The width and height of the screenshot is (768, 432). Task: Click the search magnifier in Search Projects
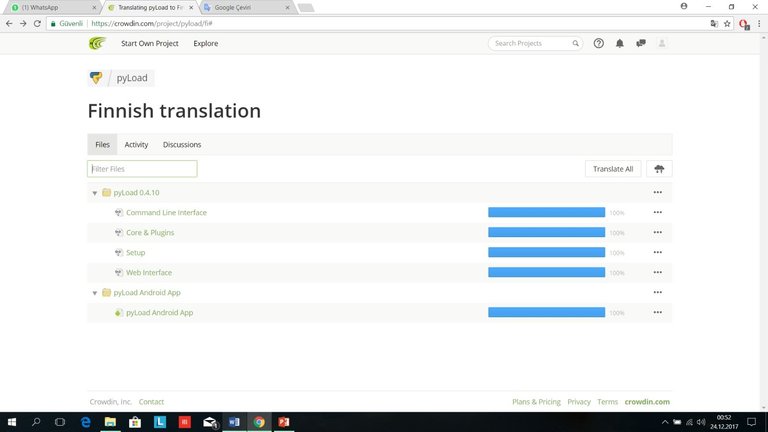576,43
